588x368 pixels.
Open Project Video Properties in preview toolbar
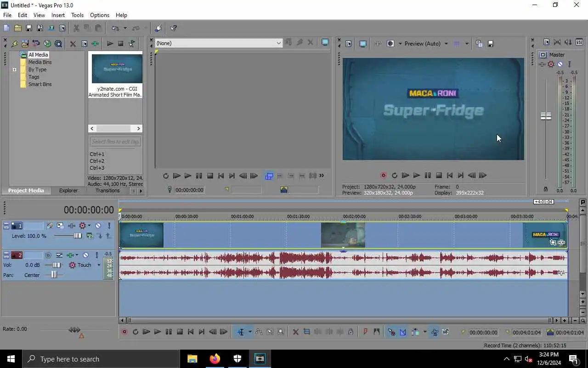pyautogui.click(x=348, y=44)
